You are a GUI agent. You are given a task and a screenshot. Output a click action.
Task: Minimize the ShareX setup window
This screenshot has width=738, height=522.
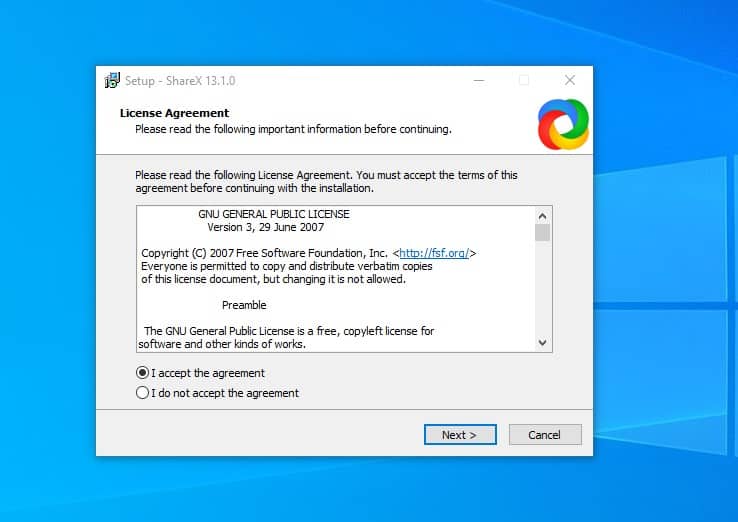click(x=479, y=80)
